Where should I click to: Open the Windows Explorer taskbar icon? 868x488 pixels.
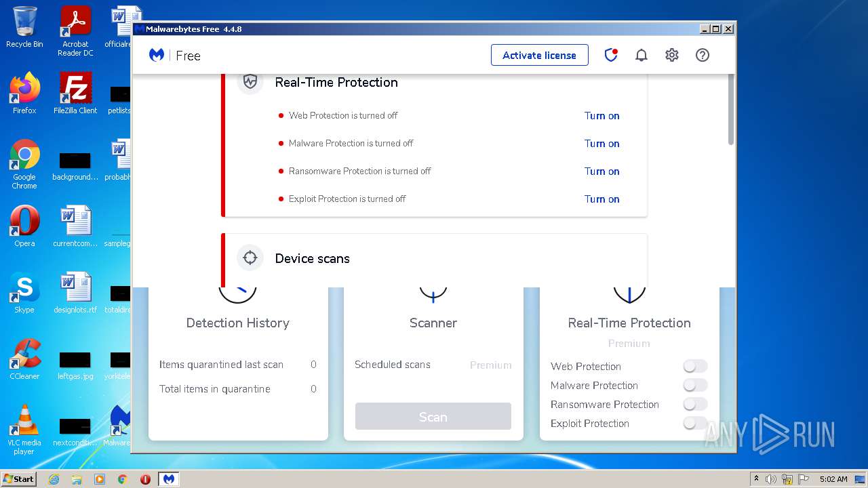tap(77, 479)
